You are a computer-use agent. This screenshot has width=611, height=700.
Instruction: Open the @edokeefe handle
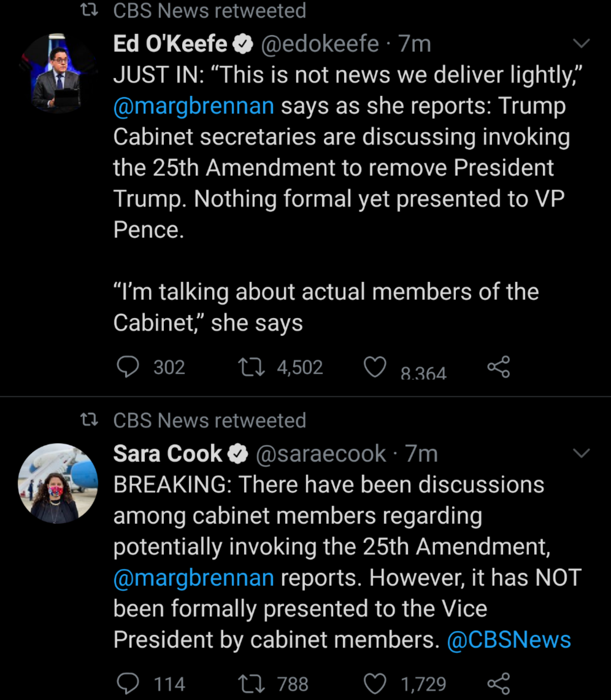320,44
